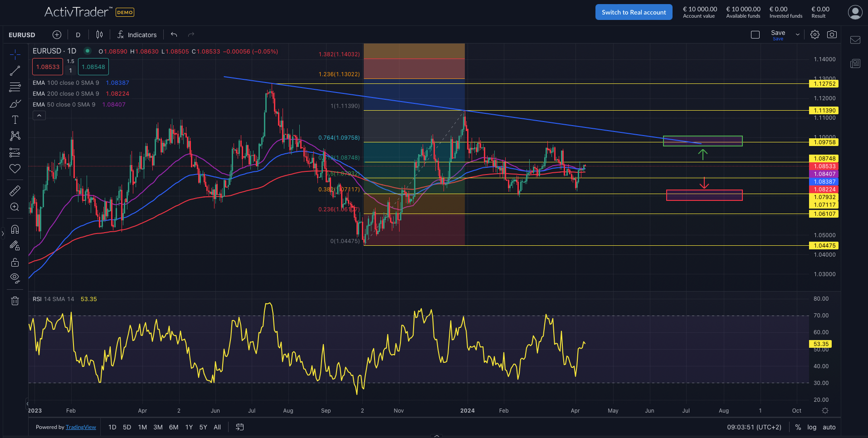Click the Switch to Real account button
This screenshot has height=438, width=868.
pos(634,12)
